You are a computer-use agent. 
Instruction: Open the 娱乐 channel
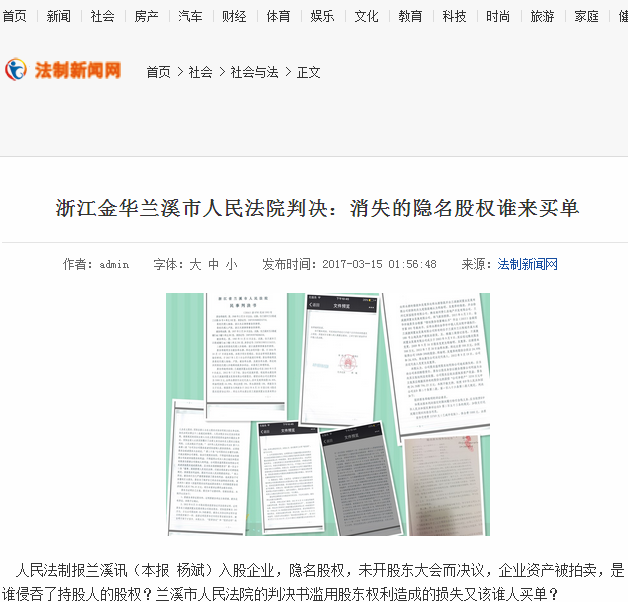click(322, 16)
